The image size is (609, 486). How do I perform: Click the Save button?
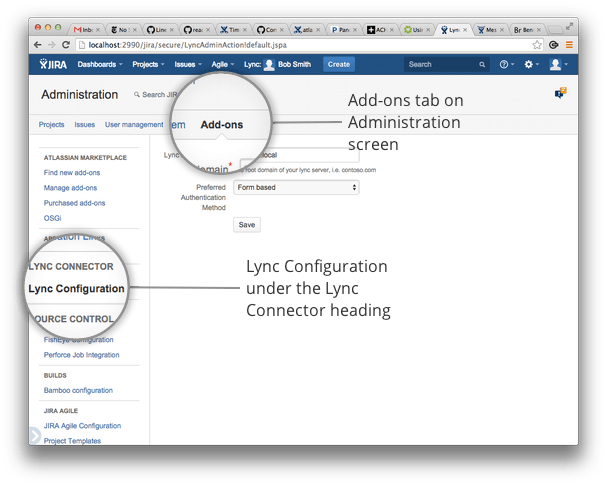pyautogui.click(x=247, y=225)
